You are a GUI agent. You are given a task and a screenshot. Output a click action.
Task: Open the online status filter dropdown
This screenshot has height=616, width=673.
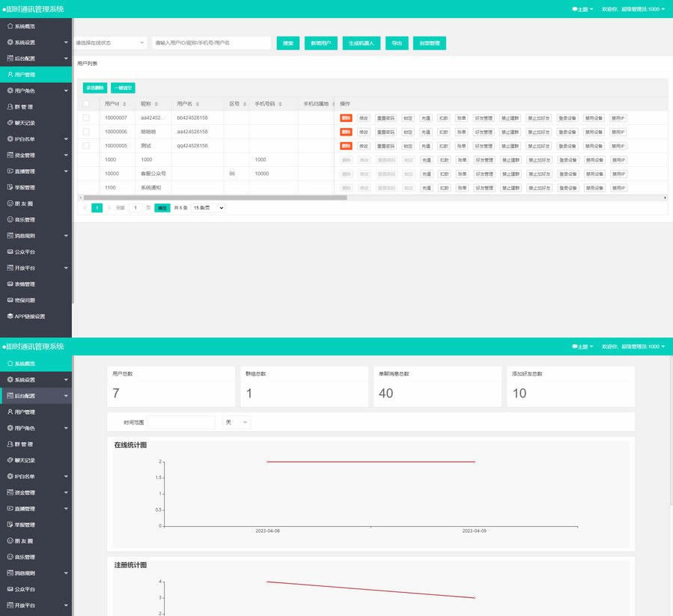(110, 43)
